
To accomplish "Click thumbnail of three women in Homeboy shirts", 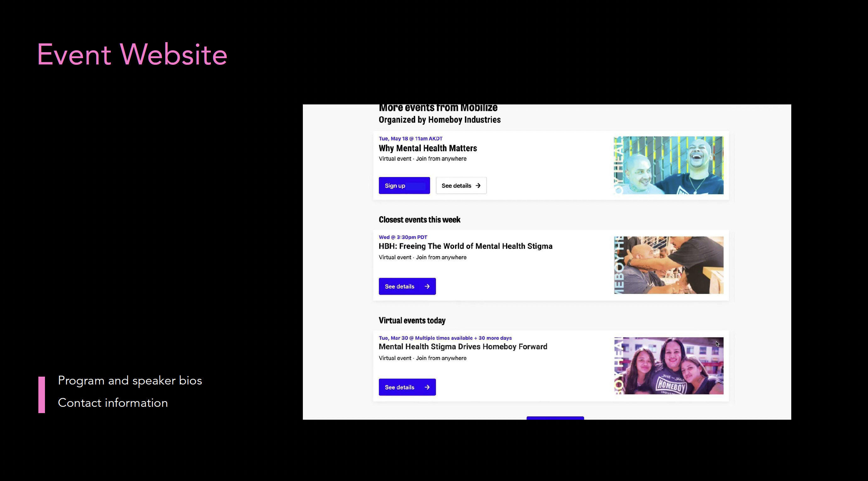I will [668, 366].
